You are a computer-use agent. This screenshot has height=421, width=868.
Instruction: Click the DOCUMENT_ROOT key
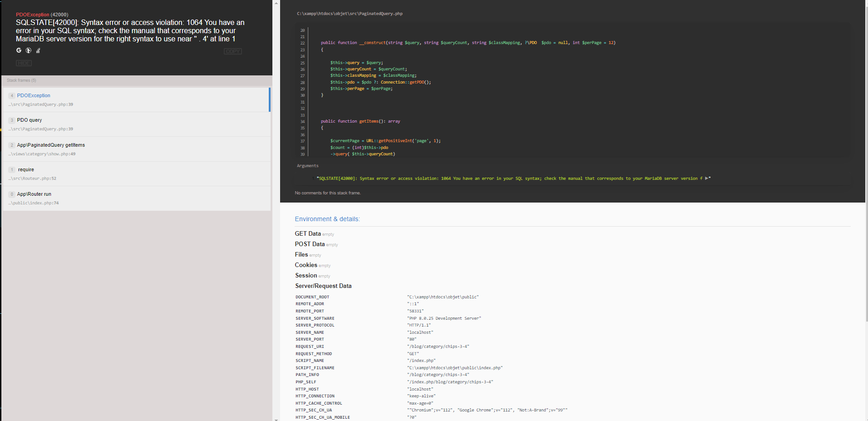coord(312,297)
